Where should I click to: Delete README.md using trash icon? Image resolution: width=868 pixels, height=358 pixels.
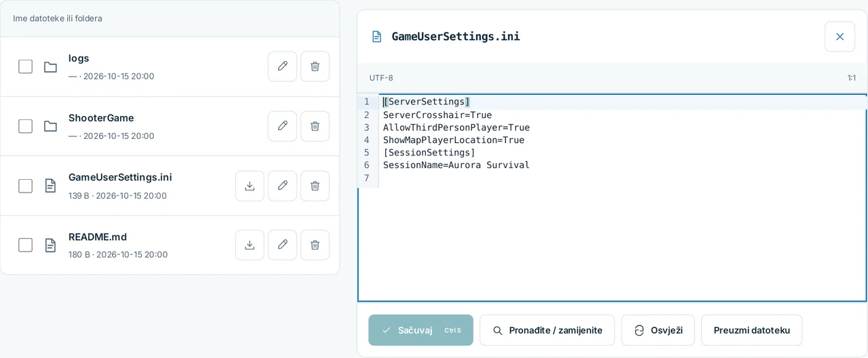(x=315, y=245)
